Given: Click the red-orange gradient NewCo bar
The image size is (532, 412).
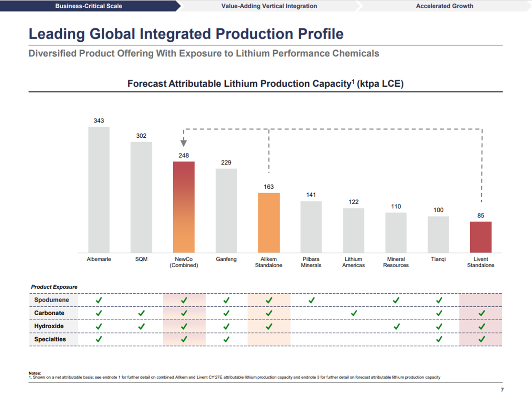Looking at the screenshot, I should [184, 207].
